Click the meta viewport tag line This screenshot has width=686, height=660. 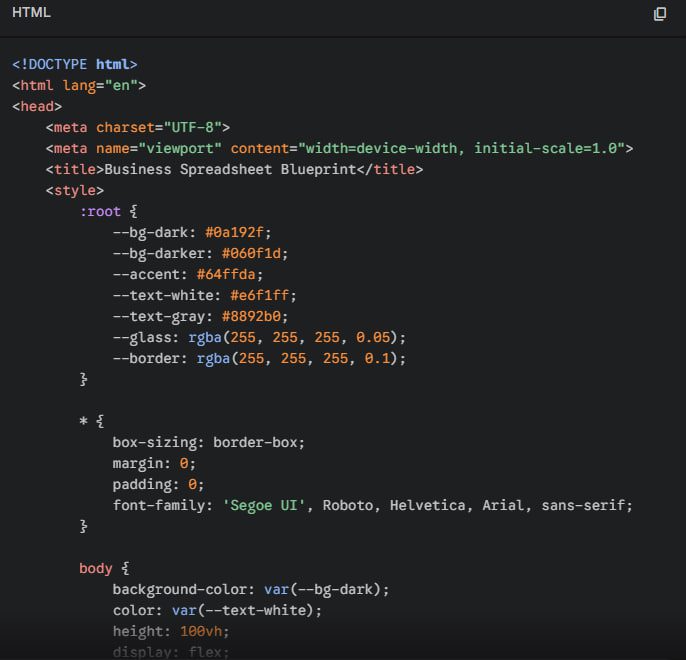coord(339,148)
